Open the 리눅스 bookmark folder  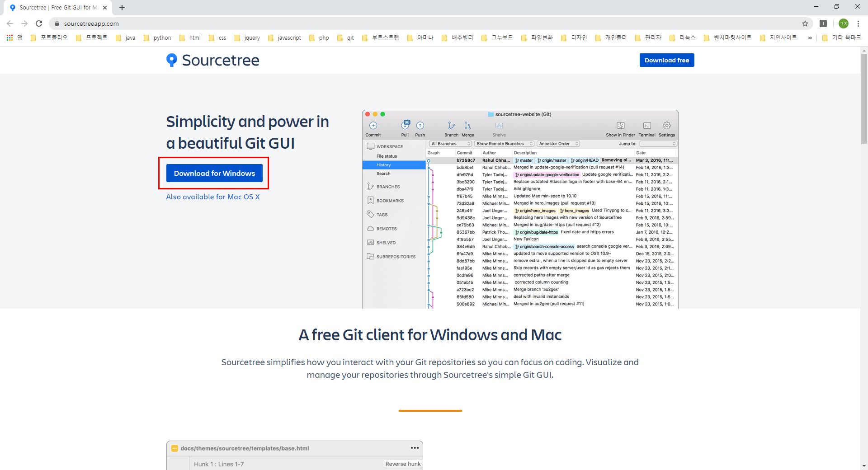(x=683, y=38)
